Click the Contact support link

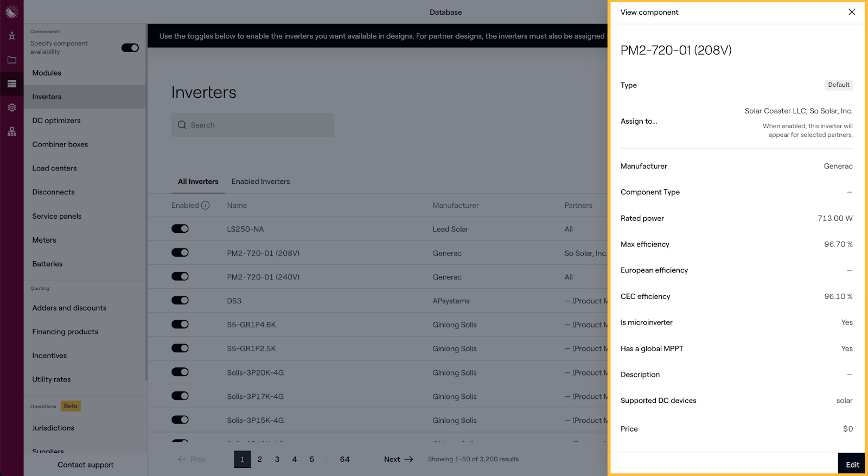tap(86, 465)
